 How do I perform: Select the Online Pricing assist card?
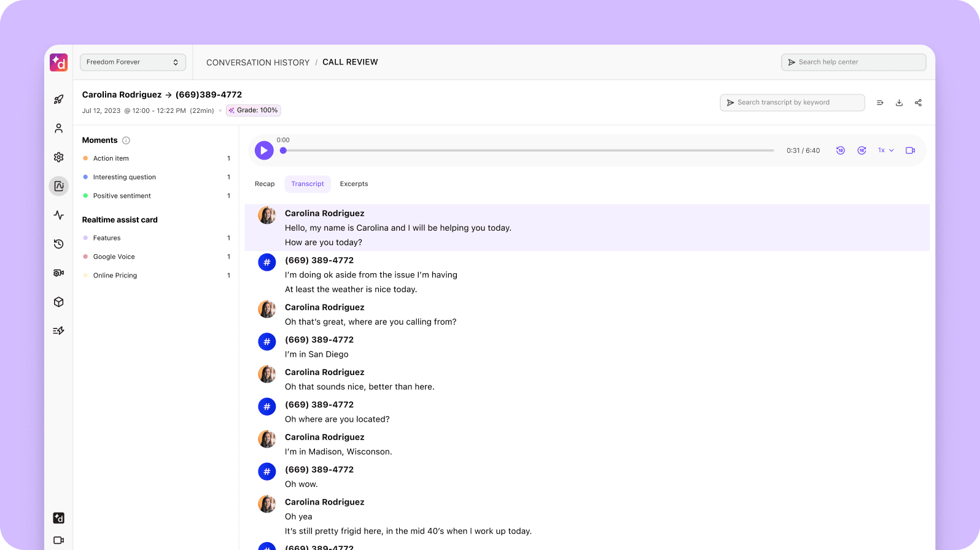(156, 276)
